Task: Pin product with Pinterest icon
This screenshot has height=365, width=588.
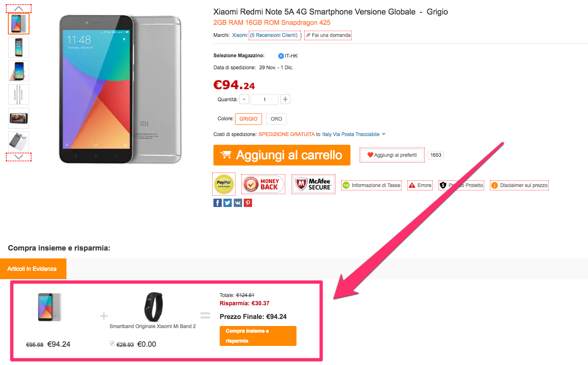Action: click(248, 203)
